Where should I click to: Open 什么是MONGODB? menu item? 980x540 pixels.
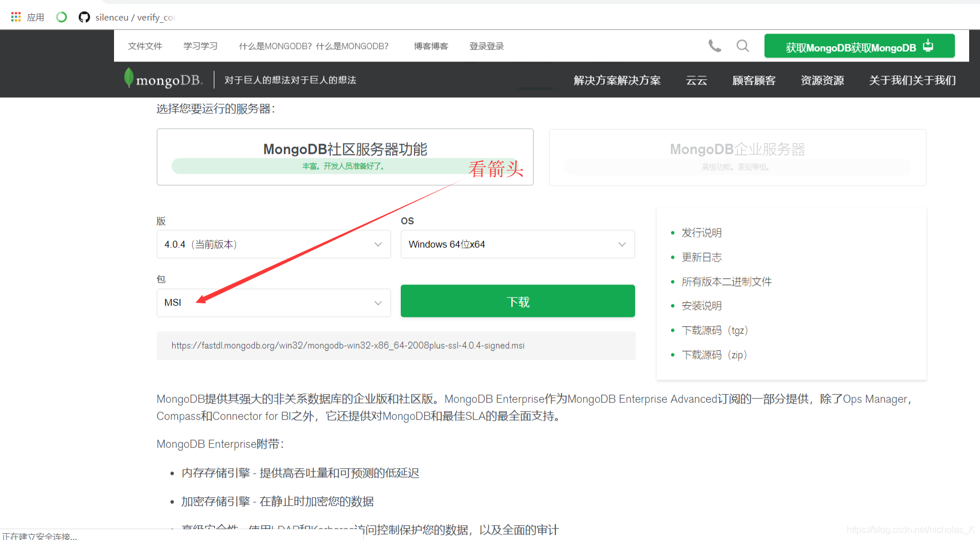[314, 46]
